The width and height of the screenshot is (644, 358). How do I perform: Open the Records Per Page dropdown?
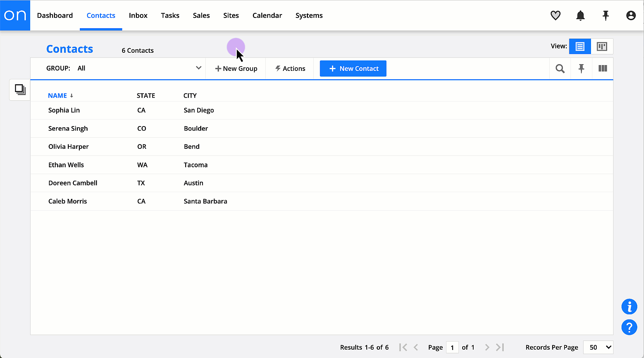point(598,347)
